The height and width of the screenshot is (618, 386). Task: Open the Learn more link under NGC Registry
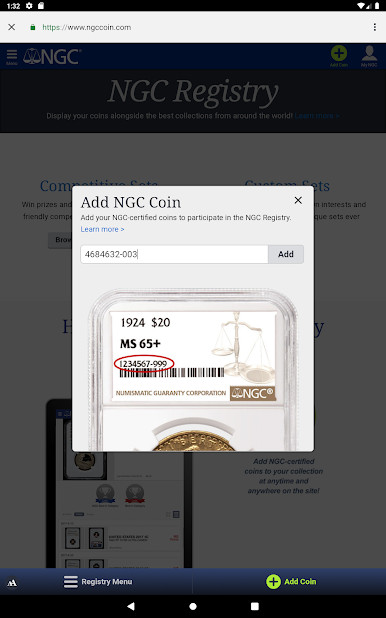point(317,116)
